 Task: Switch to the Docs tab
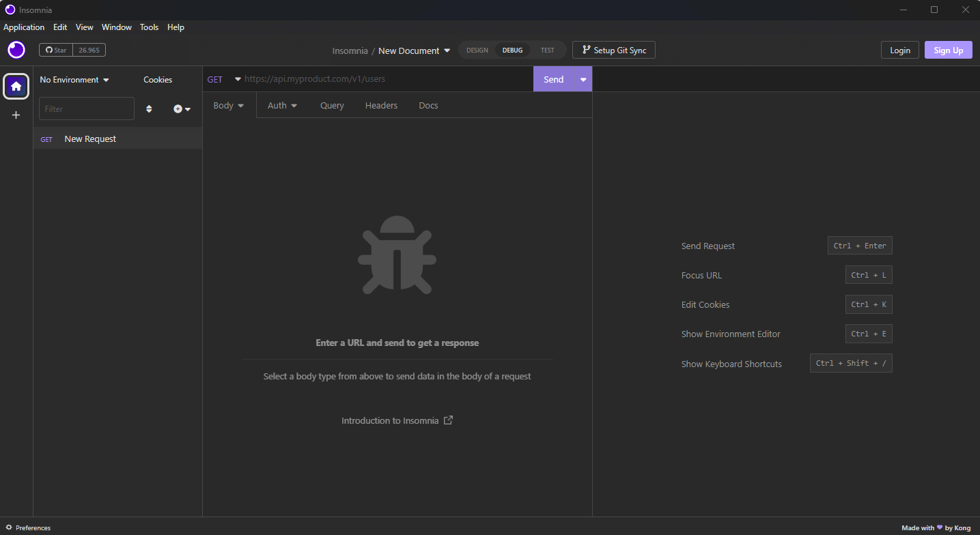click(428, 106)
